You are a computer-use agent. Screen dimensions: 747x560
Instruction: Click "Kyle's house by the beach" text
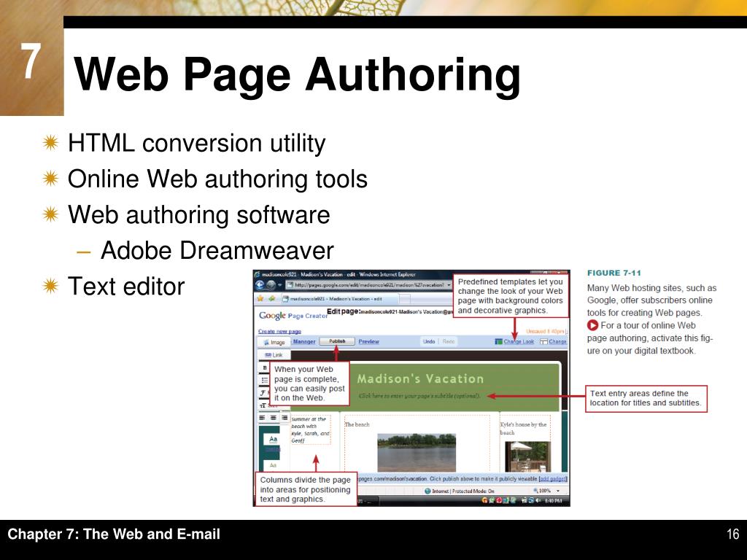(523, 428)
